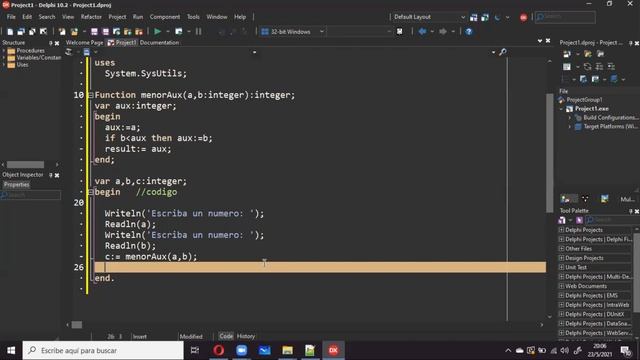Click the Object Inspector search field
The width and height of the screenshot is (640, 360).
pyautogui.click(x=31, y=195)
